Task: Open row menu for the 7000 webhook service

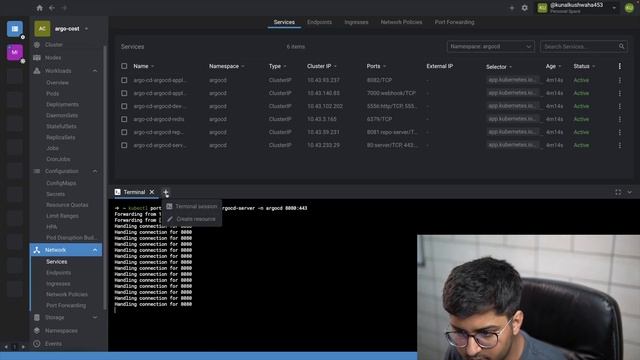Action: [x=620, y=93]
